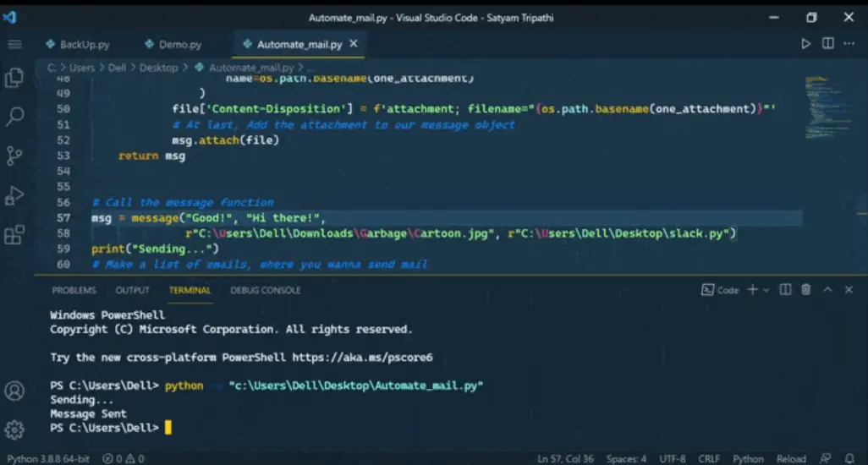868x465 pixels.
Task: Select Python language mode in status bar
Action: pos(748,458)
